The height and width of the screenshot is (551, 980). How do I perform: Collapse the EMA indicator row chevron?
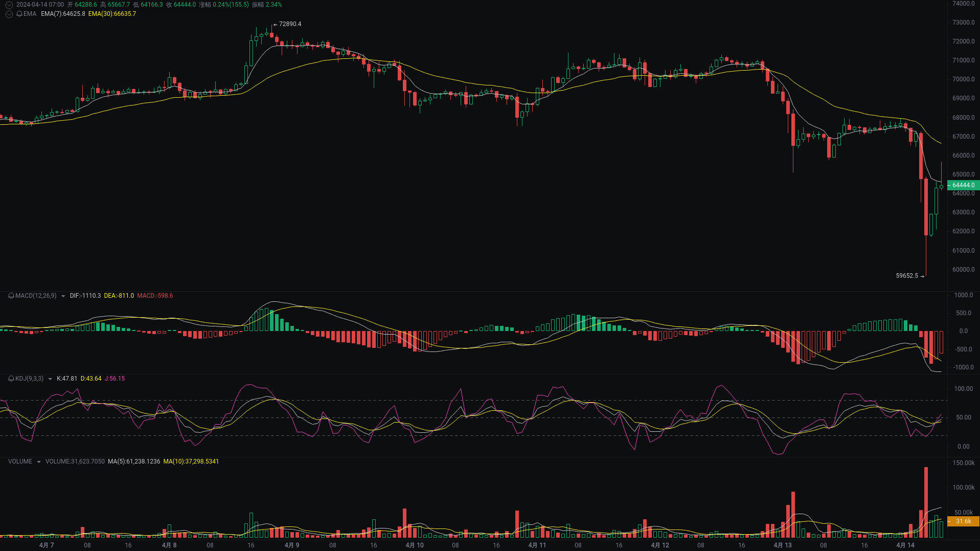point(9,14)
